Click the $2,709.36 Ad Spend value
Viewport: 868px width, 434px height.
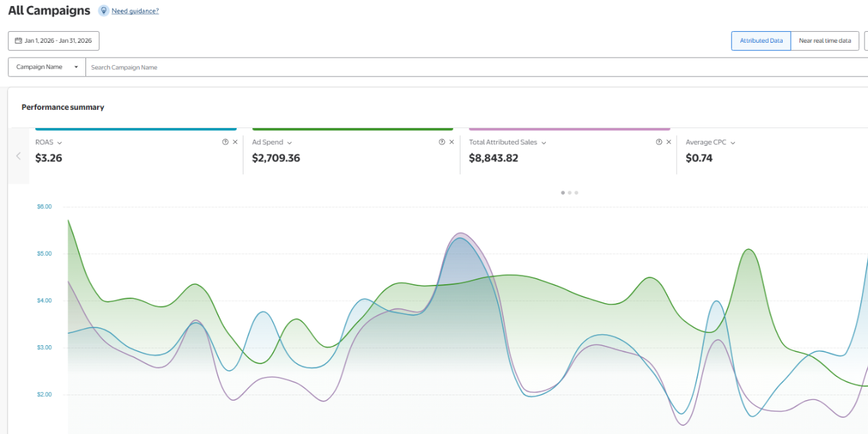[x=276, y=158]
